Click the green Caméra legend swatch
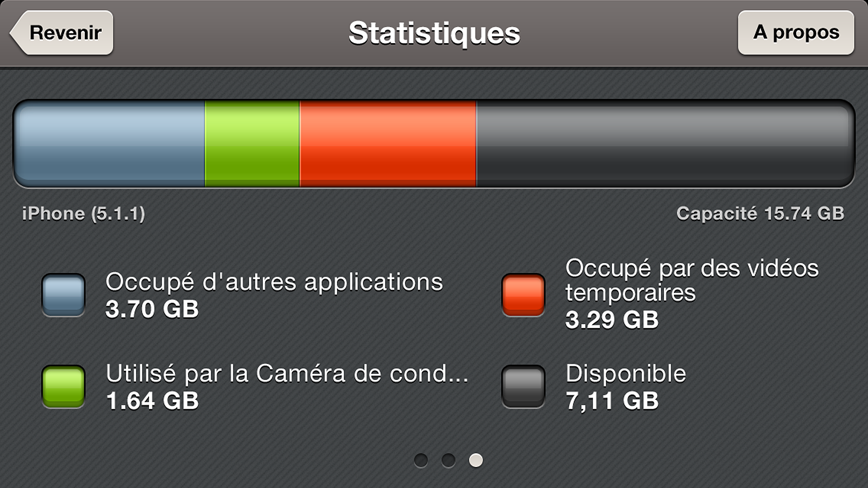Image resolution: width=868 pixels, height=488 pixels. click(x=63, y=387)
